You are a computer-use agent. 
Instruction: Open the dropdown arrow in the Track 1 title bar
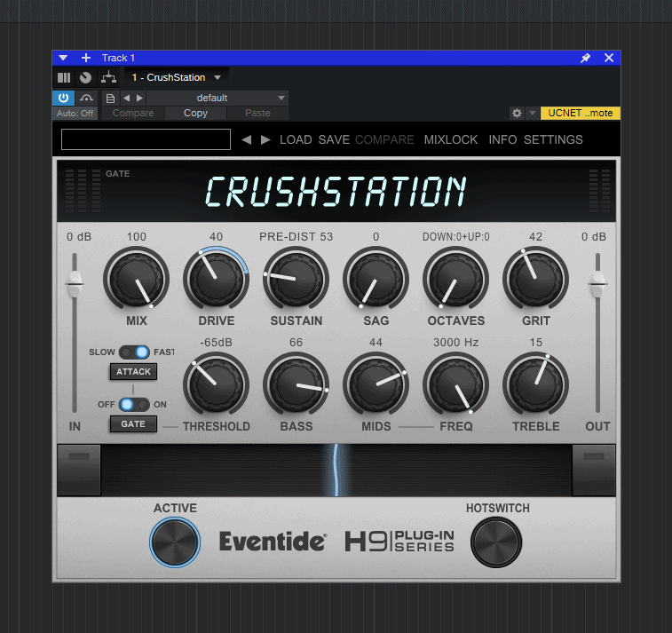[63, 58]
